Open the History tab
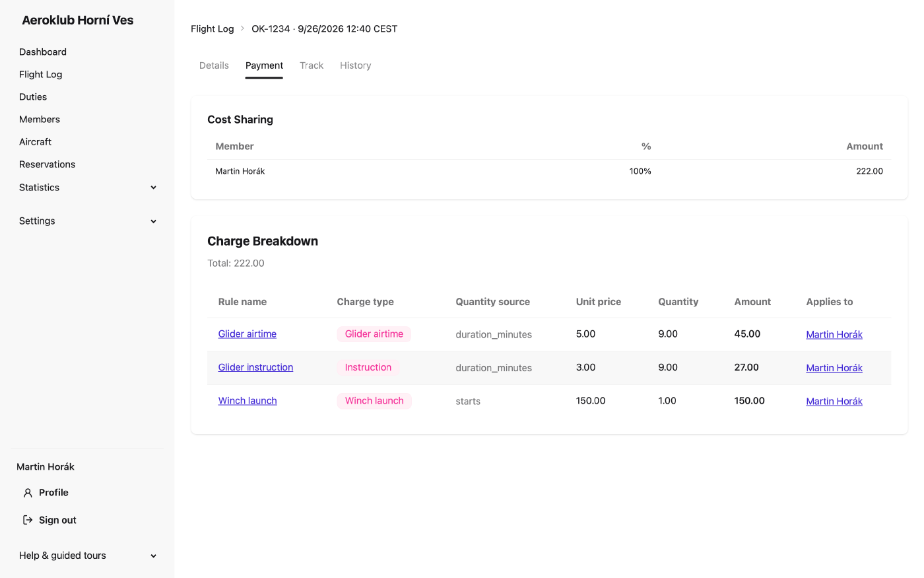Image resolution: width=924 pixels, height=578 pixels. [x=356, y=65]
